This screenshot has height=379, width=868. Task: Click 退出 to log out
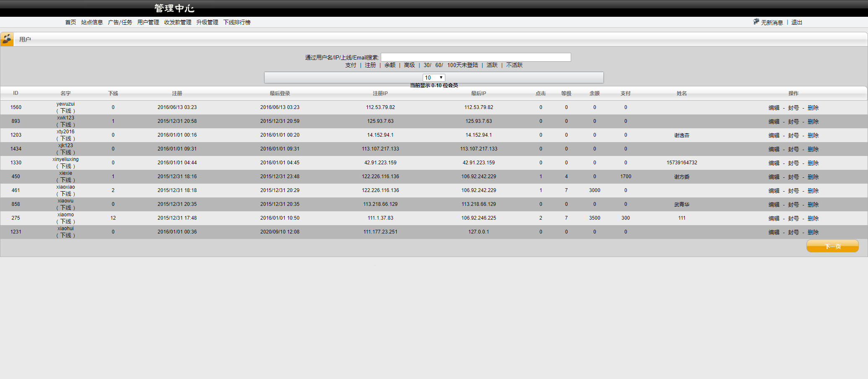click(x=797, y=22)
